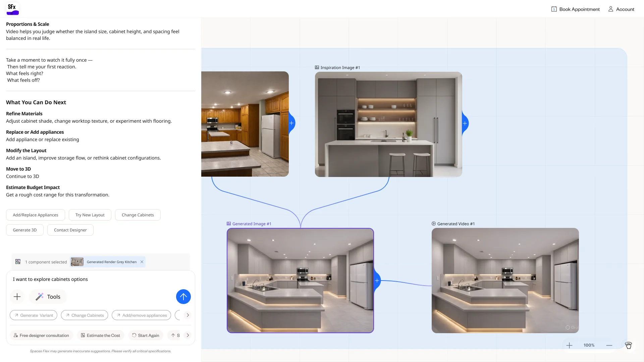This screenshot has height=362, width=644.
Task: Select the Change Cabinets suggestion chip with arrow
Action: click(x=85, y=315)
